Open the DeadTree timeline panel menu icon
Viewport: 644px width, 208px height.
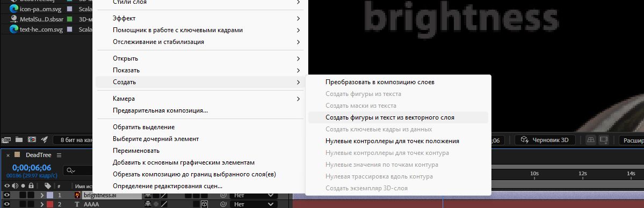pos(59,155)
